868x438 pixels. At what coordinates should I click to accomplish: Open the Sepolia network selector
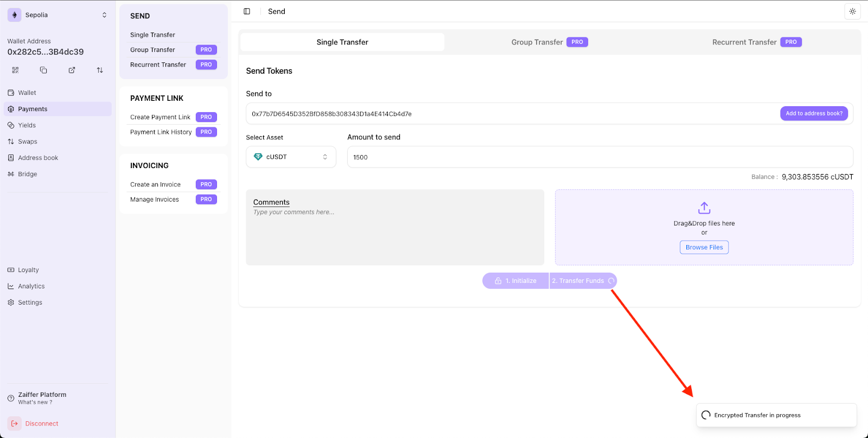58,15
